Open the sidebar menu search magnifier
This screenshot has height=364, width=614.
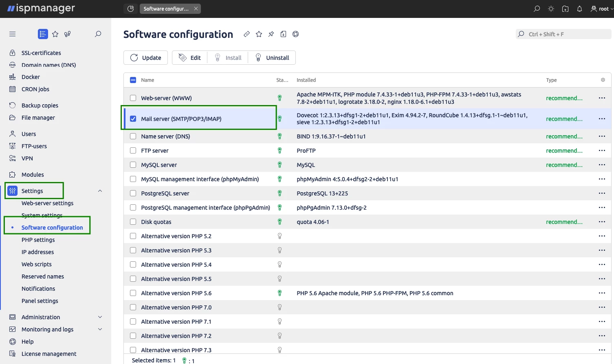98,34
